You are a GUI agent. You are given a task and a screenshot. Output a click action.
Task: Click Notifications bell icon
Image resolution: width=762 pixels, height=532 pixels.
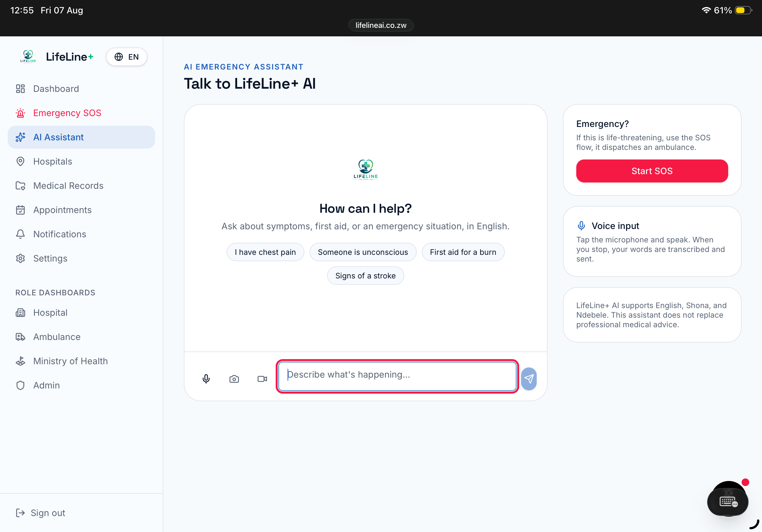(x=20, y=234)
